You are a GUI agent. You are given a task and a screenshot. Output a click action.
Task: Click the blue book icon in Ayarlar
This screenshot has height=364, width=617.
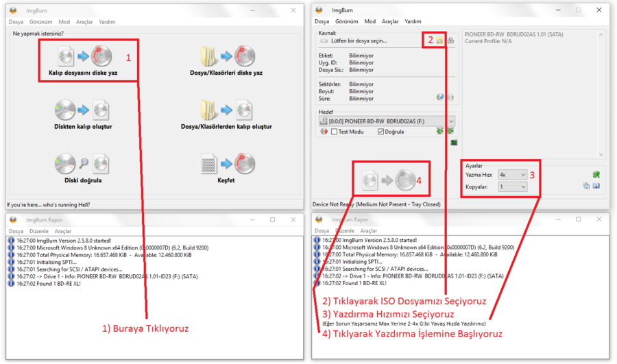[596, 186]
